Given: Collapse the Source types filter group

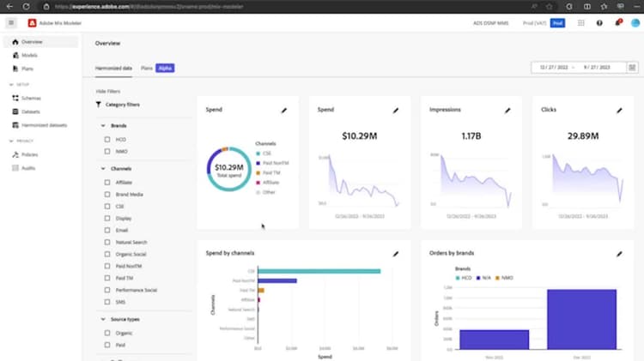Looking at the screenshot, I should pyautogui.click(x=103, y=319).
